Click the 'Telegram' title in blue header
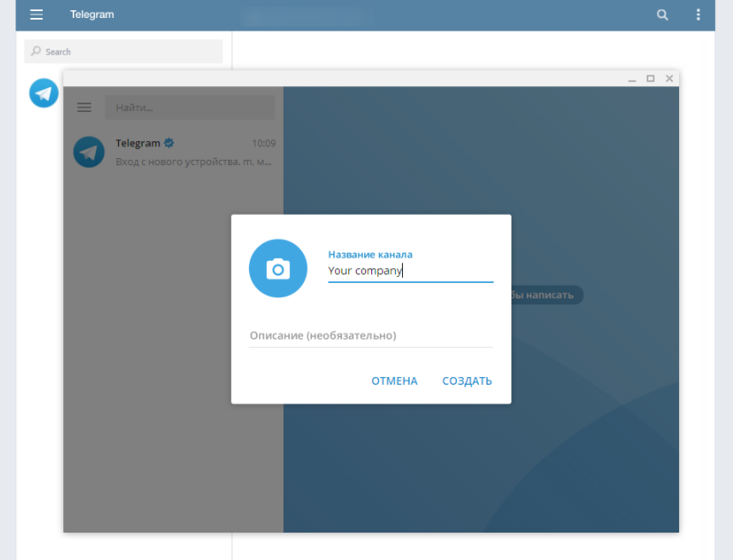Viewport: 733px width, 560px height. 92,15
